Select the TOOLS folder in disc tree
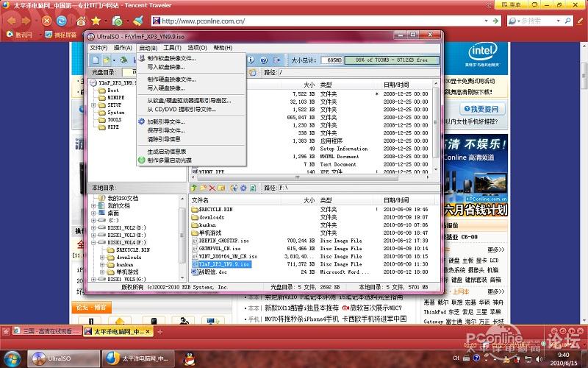The height and width of the screenshot is (368, 588). coord(115,120)
